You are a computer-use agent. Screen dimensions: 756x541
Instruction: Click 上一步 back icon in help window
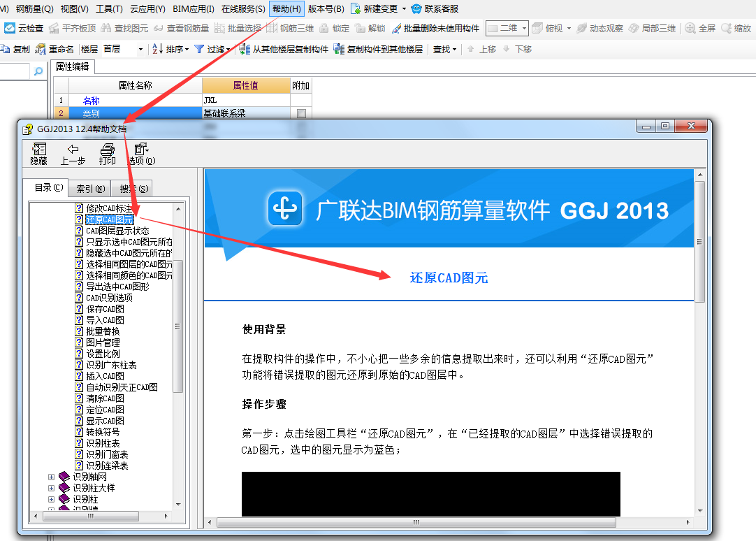coord(73,149)
